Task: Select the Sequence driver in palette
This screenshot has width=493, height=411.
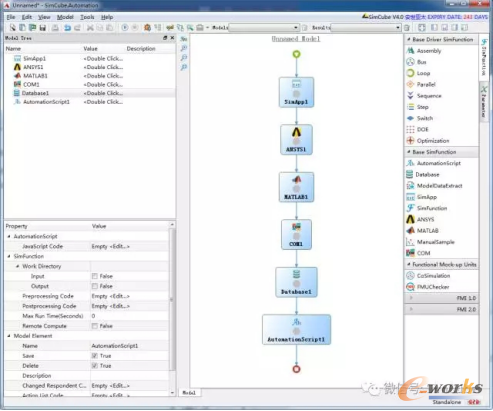Action: click(x=424, y=96)
